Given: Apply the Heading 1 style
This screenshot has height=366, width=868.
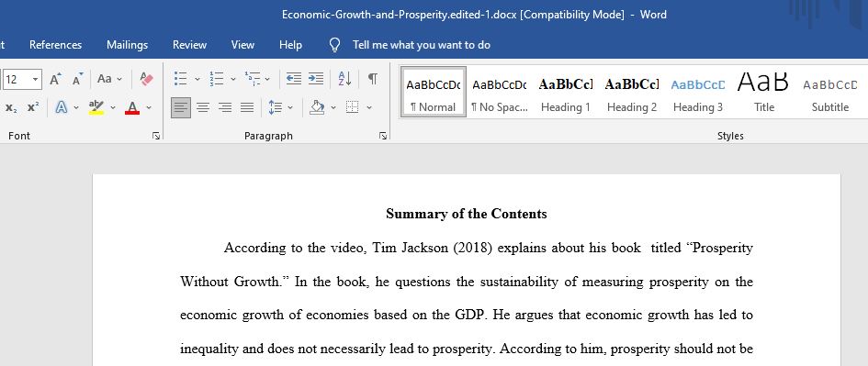Looking at the screenshot, I should [x=565, y=92].
